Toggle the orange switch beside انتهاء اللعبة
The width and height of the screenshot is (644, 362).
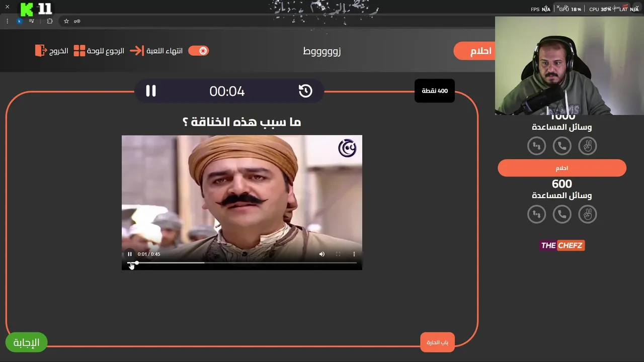tap(198, 51)
